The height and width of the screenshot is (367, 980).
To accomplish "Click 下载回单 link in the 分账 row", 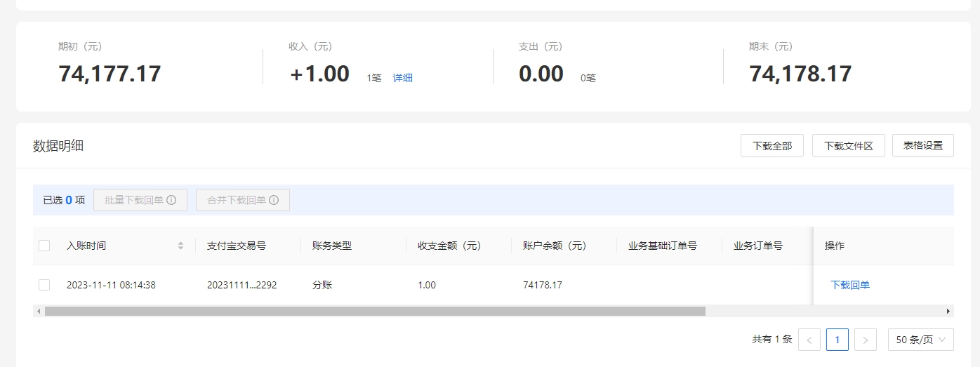I will (x=850, y=285).
